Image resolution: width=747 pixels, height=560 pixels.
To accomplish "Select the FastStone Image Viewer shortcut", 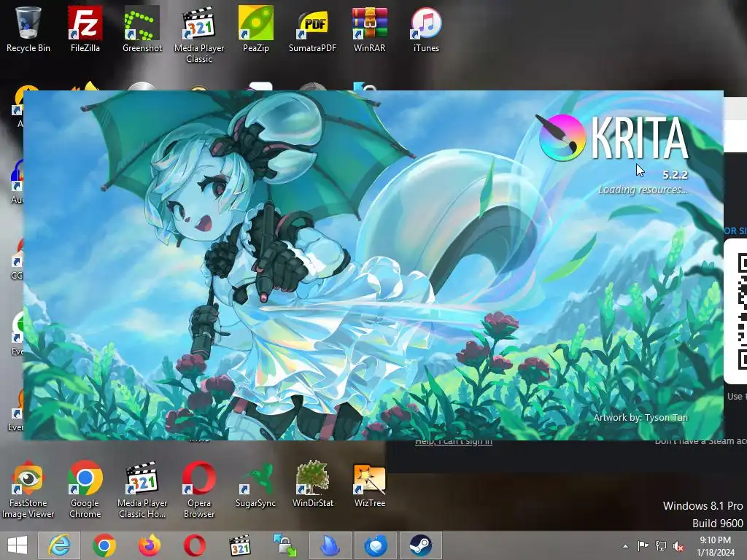I will point(28,489).
